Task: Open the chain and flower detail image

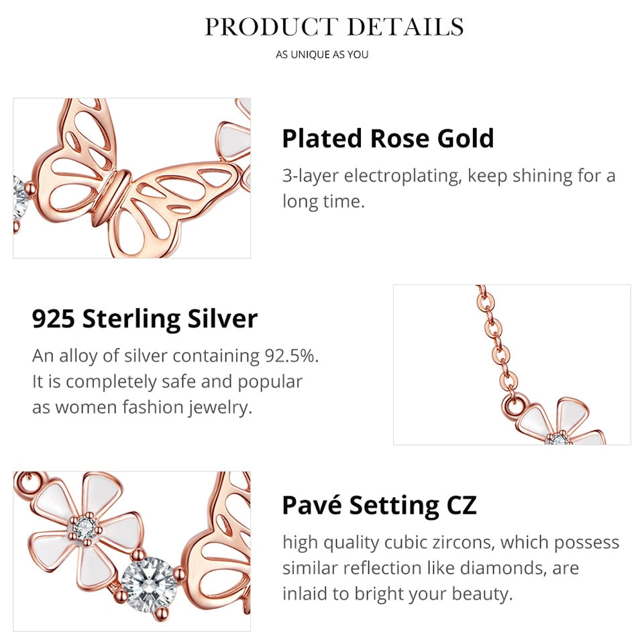Action: [512, 365]
